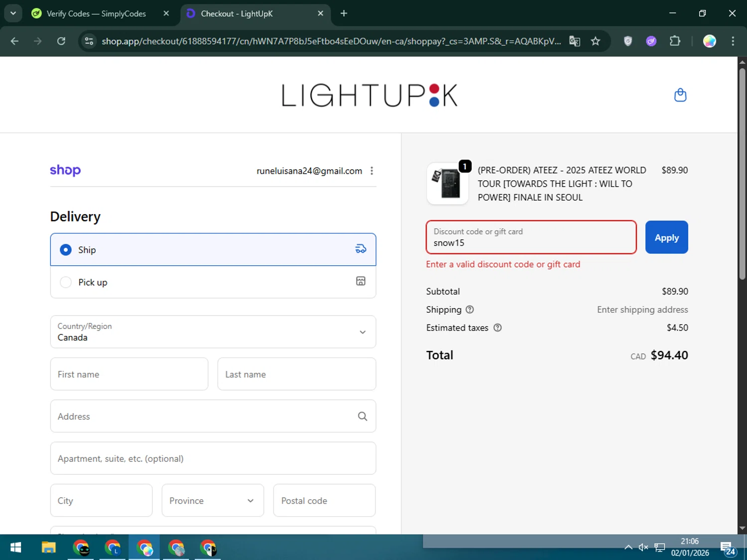Open first Chrome icon on taskbar
Viewport: 747px width, 560px height.
point(81,548)
